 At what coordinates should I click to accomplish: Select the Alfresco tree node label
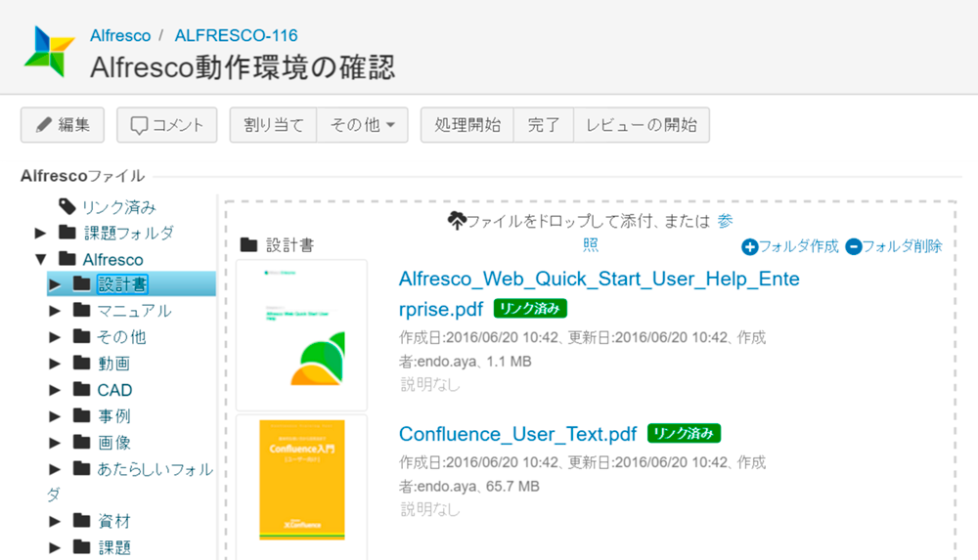pos(112,259)
